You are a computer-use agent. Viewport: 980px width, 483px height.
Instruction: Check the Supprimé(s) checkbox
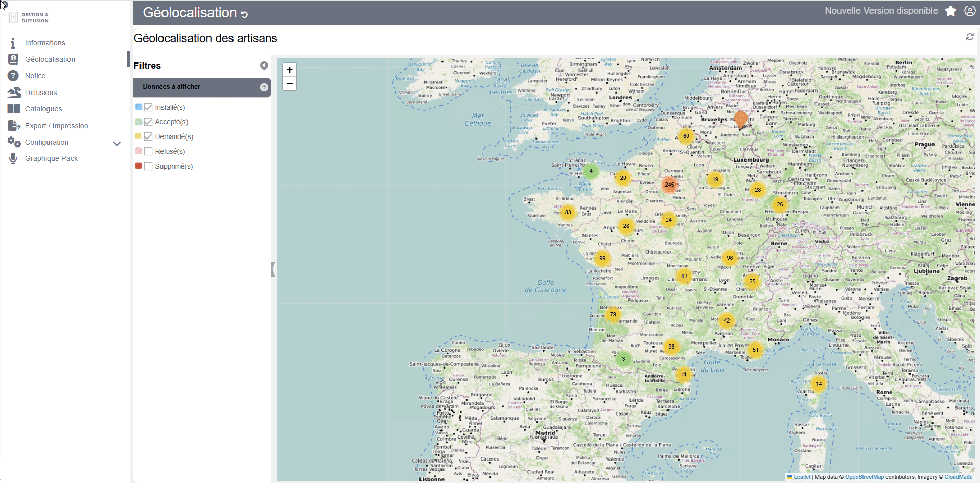(x=148, y=166)
